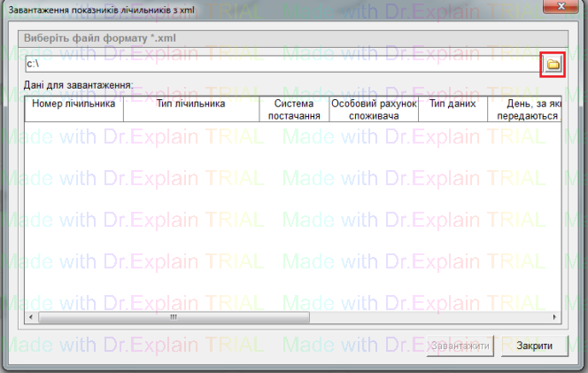Image resolution: width=588 pixels, height=373 pixels.
Task: Click the Тип даних column header
Action: [x=452, y=104]
